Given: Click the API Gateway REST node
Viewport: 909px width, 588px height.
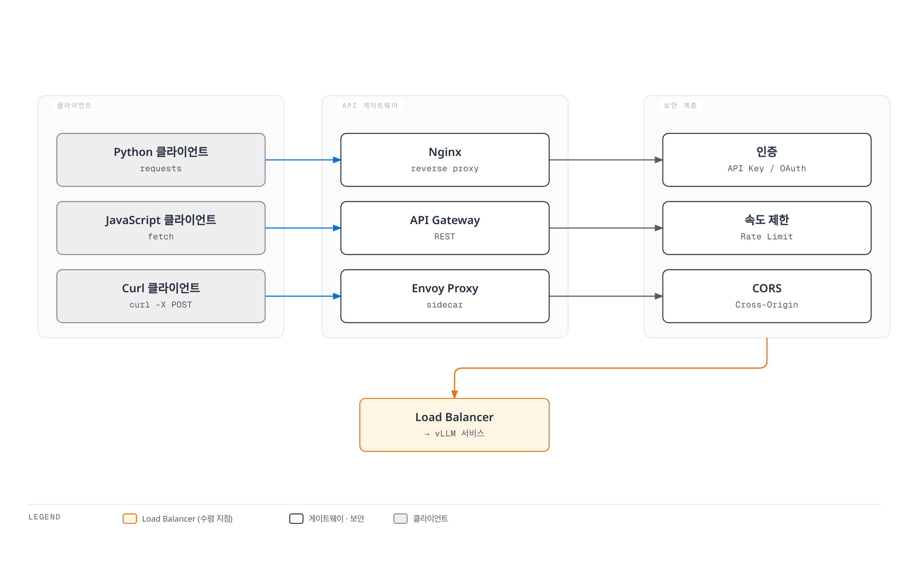Looking at the screenshot, I should [x=445, y=228].
